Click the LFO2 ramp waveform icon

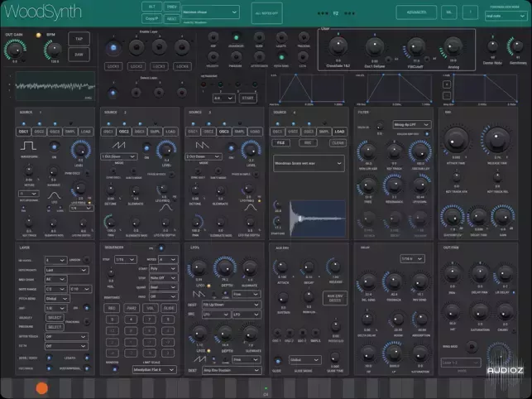tap(199, 359)
